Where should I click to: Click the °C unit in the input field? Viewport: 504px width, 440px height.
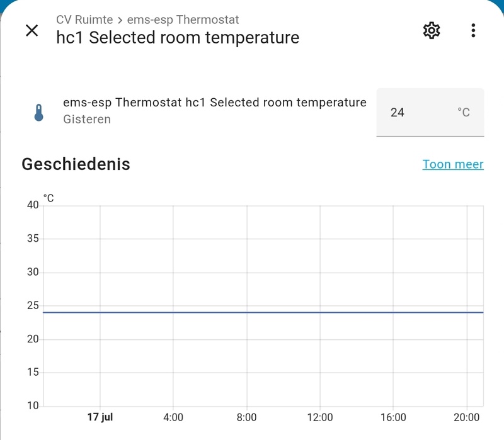[x=463, y=113]
